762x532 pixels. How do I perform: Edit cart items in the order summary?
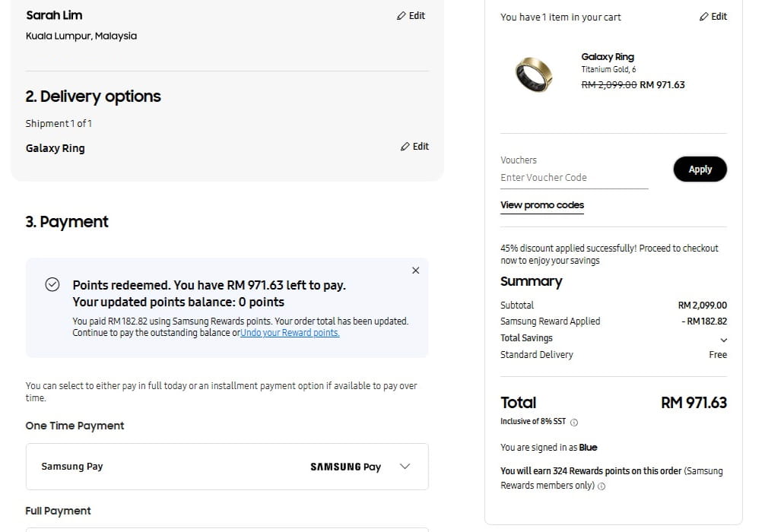713,17
